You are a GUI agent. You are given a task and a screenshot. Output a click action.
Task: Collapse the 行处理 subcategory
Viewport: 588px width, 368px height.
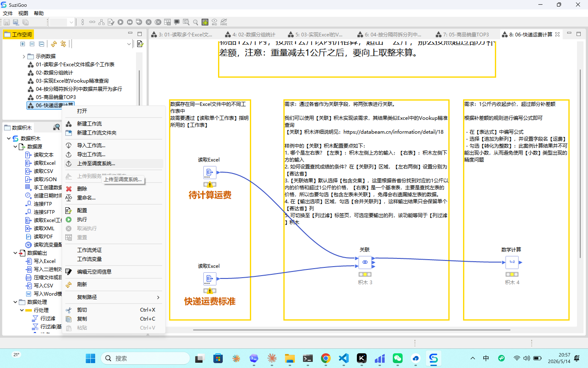22,310
